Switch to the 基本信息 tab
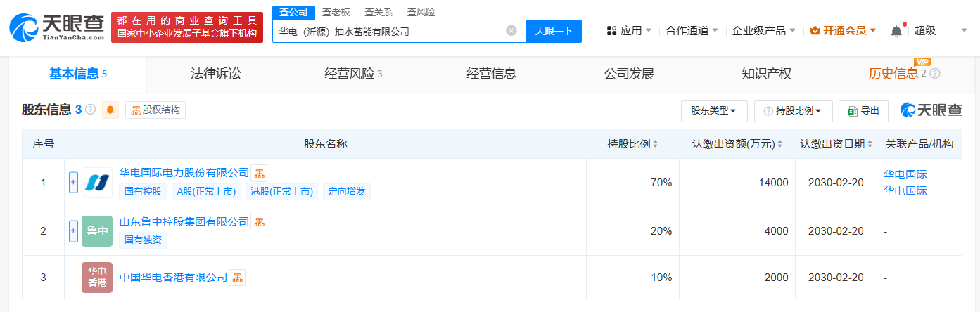980x312 pixels. [78, 74]
